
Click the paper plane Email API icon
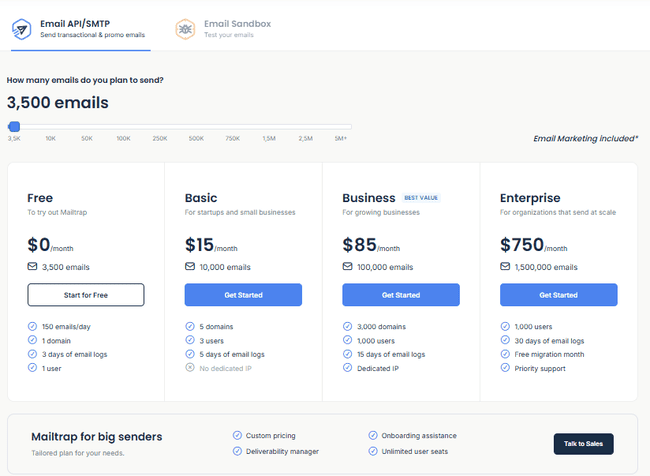coord(22,29)
